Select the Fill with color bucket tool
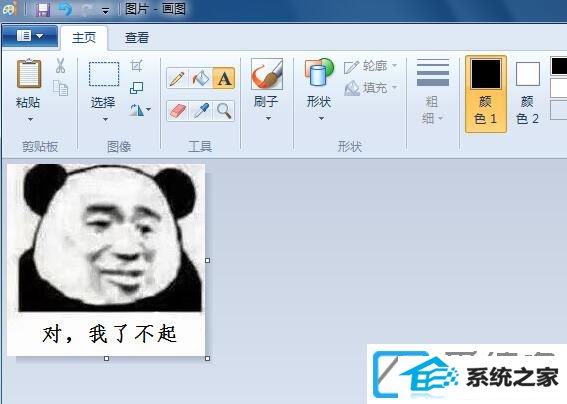567x404 pixels. [x=201, y=78]
